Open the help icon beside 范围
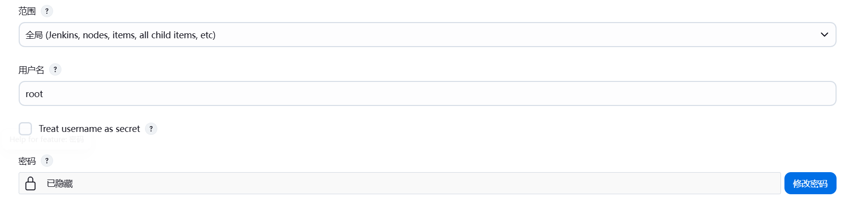The image size is (868, 206). click(x=47, y=11)
